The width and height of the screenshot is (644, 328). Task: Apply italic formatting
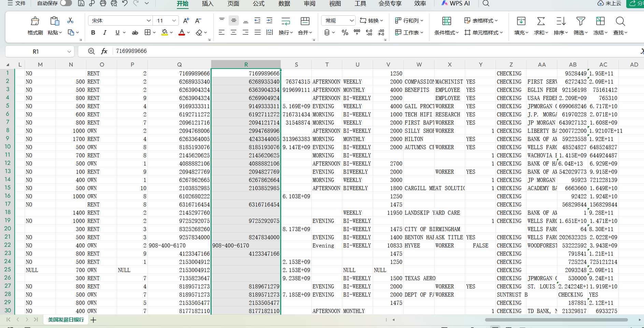[x=105, y=32]
